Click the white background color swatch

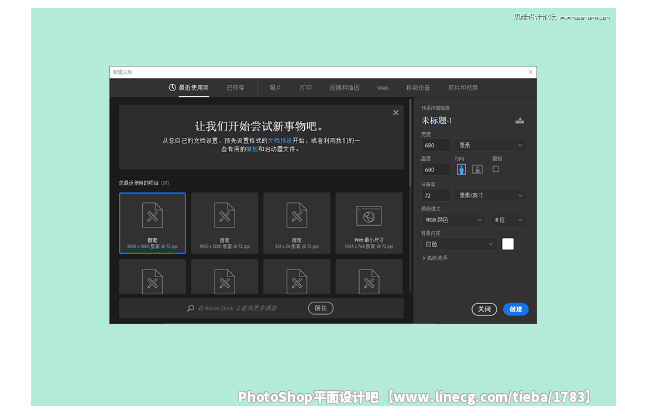click(508, 244)
